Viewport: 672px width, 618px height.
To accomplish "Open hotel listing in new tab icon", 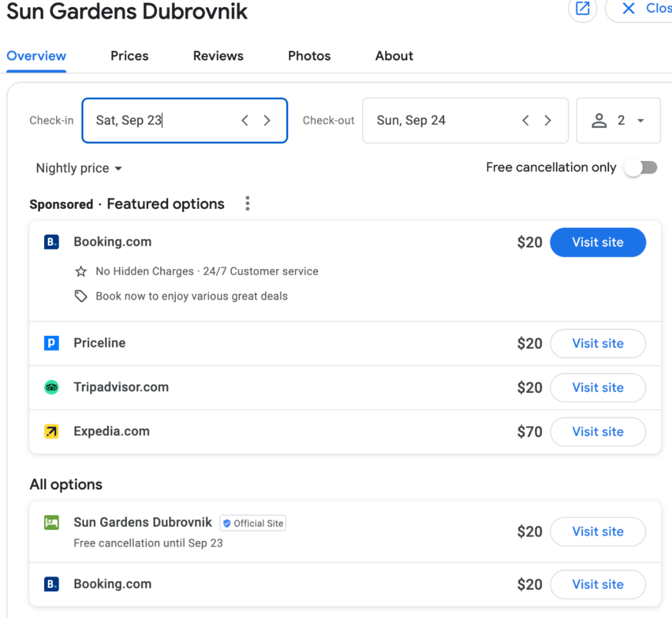I will pos(582,9).
